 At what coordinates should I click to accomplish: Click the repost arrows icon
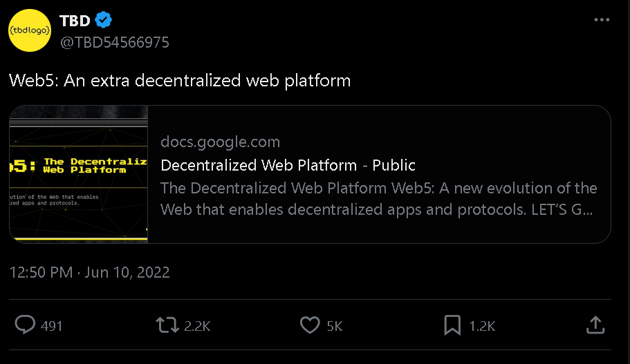167,325
